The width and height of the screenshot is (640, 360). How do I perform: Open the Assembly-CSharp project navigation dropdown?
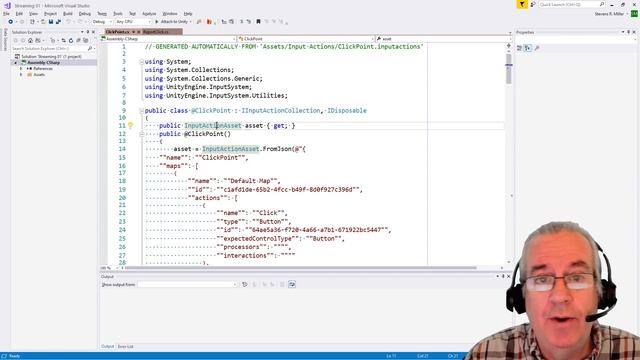pyautogui.click(x=169, y=39)
